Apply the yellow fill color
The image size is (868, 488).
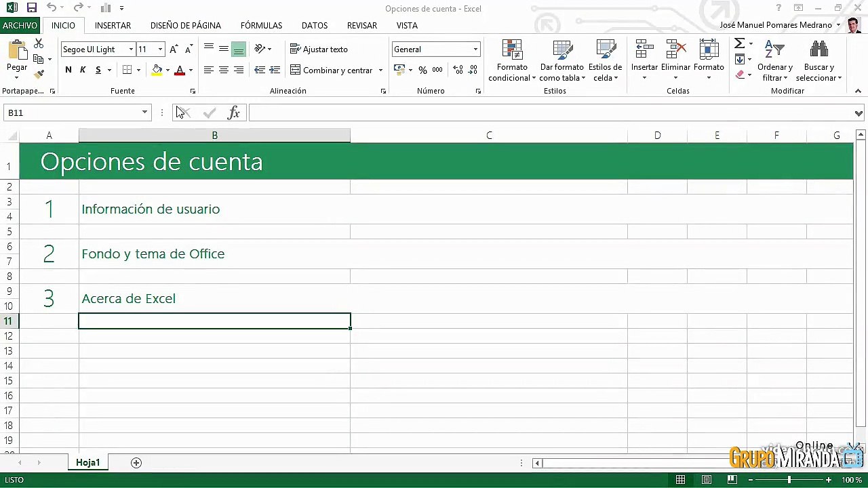(157, 70)
